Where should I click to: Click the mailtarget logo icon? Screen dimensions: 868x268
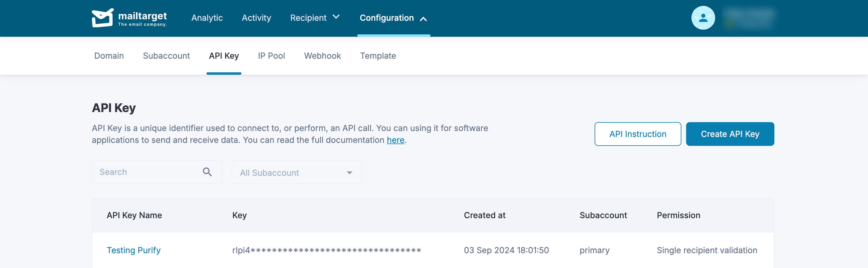[103, 18]
